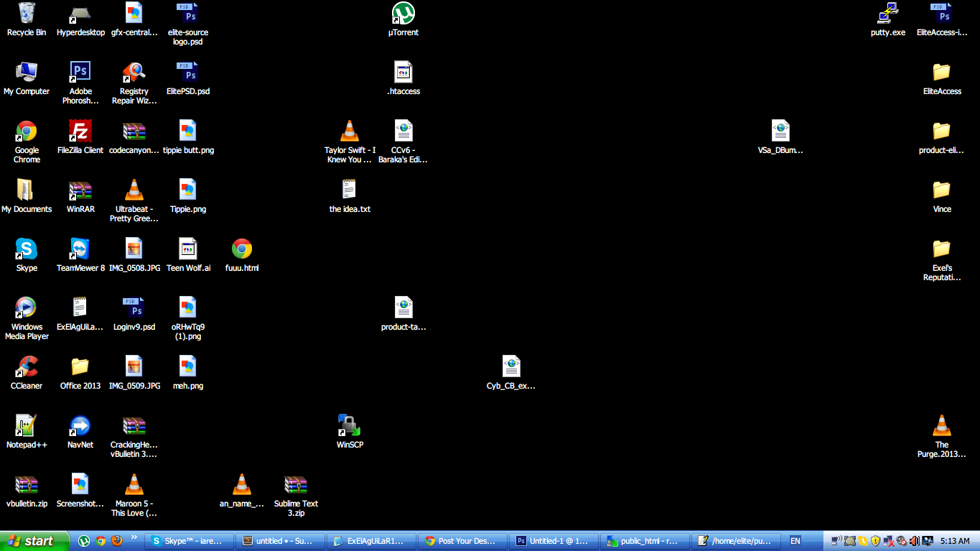Viewport: 980px width, 551px height.
Task: Click the Windows Start button
Action: (x=31, y=541)
